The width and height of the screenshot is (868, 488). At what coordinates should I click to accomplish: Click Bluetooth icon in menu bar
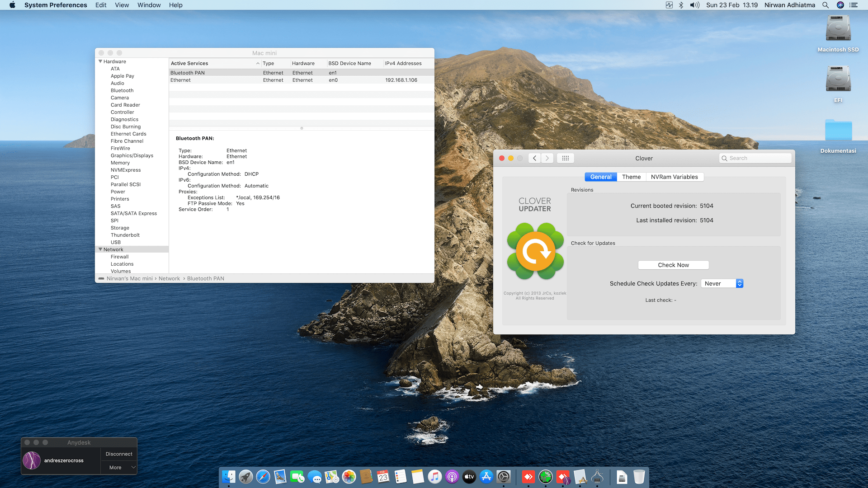(x=681, y=5)
